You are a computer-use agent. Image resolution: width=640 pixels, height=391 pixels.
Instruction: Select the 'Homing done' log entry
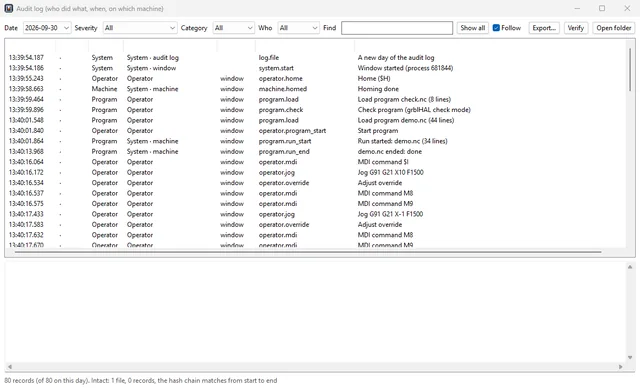point(315,89)
